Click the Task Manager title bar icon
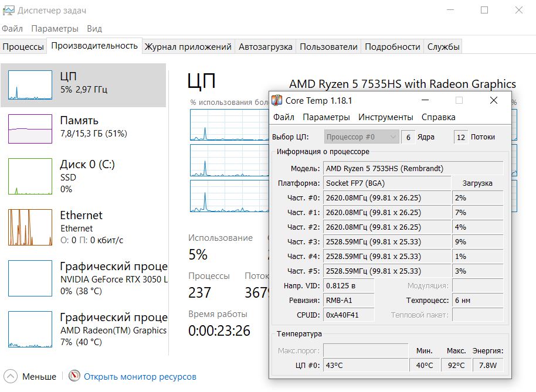 [x=8, y=10]
